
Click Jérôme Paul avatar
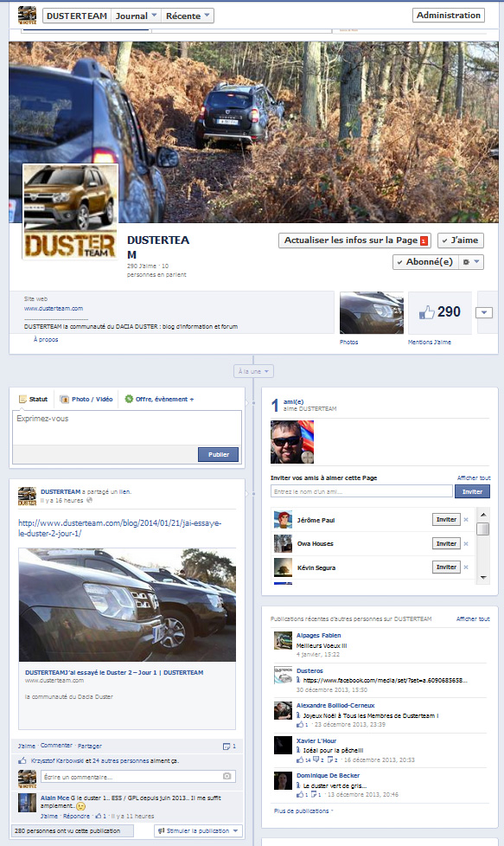(283, 520)
